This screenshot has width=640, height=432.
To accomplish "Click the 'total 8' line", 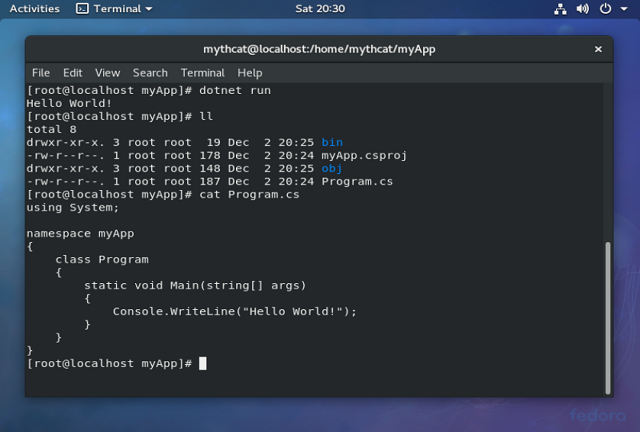I will [51, 129].
